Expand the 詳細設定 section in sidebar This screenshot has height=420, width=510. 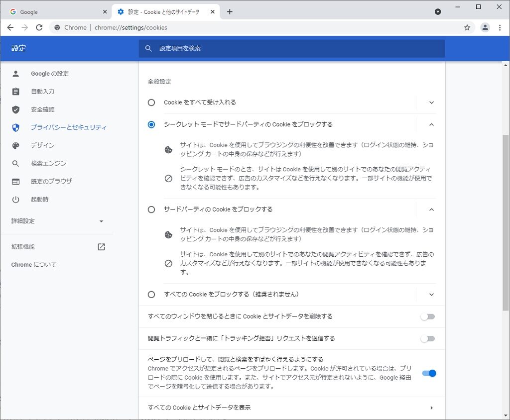(101, 221)
